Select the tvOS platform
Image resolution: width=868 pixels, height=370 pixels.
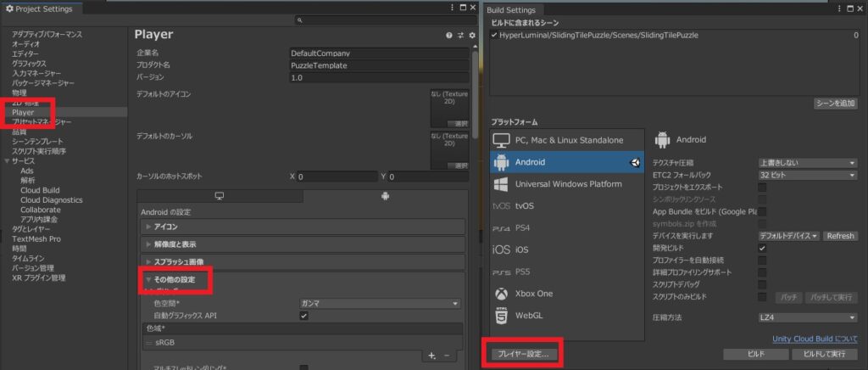tap(567, 205)
